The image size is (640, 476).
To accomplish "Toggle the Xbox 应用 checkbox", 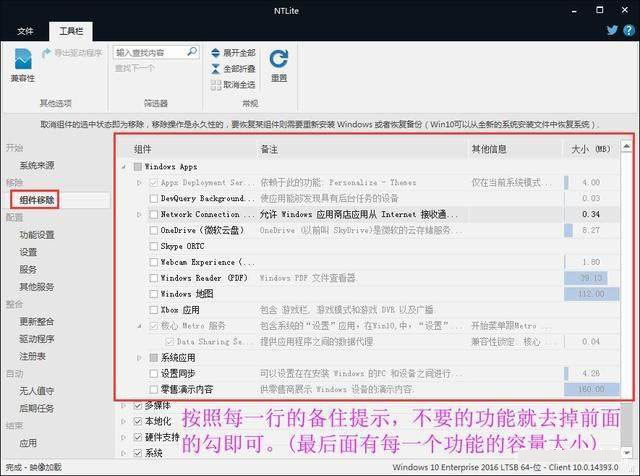I will tap(153, 310).
